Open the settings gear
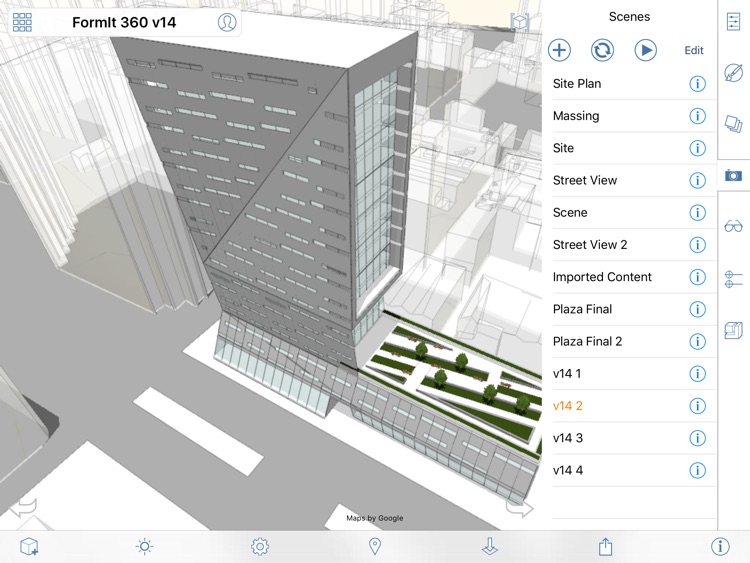750x563 pixels. tap(260, 546)
